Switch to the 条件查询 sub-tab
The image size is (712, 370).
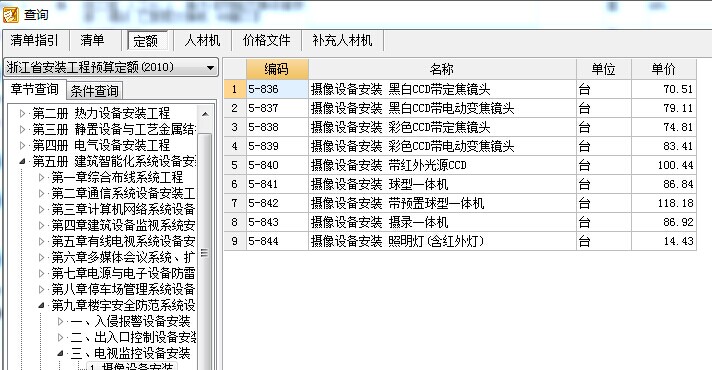click(x=94, y=91)
